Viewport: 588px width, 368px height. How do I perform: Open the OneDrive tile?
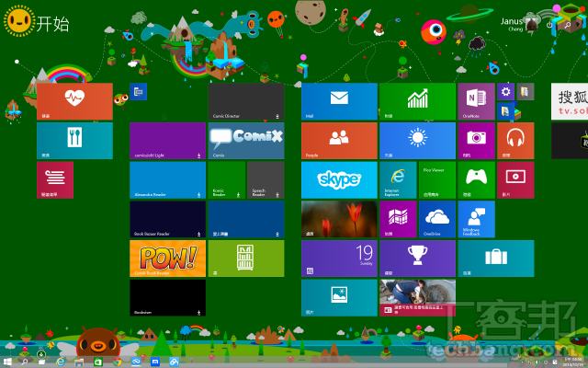tap(436, 219)
